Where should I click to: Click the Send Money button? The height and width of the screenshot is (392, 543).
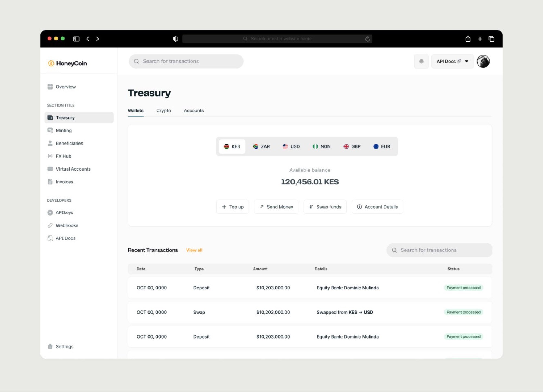point(276,207)
